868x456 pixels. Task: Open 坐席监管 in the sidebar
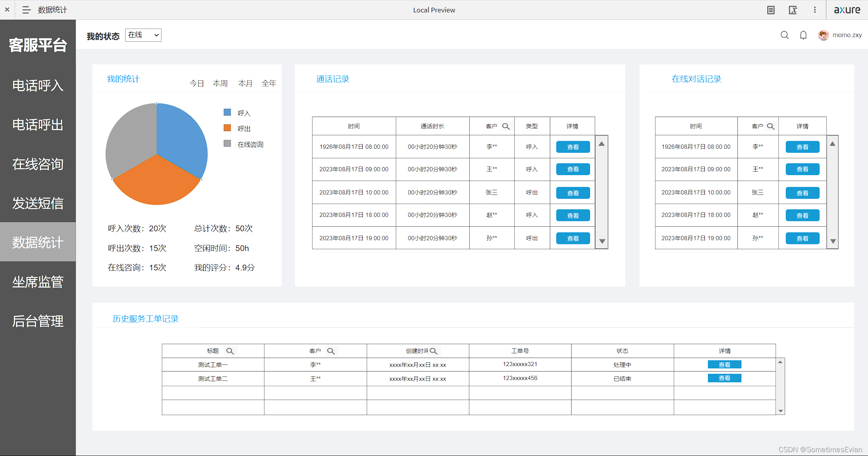[38, 282]
